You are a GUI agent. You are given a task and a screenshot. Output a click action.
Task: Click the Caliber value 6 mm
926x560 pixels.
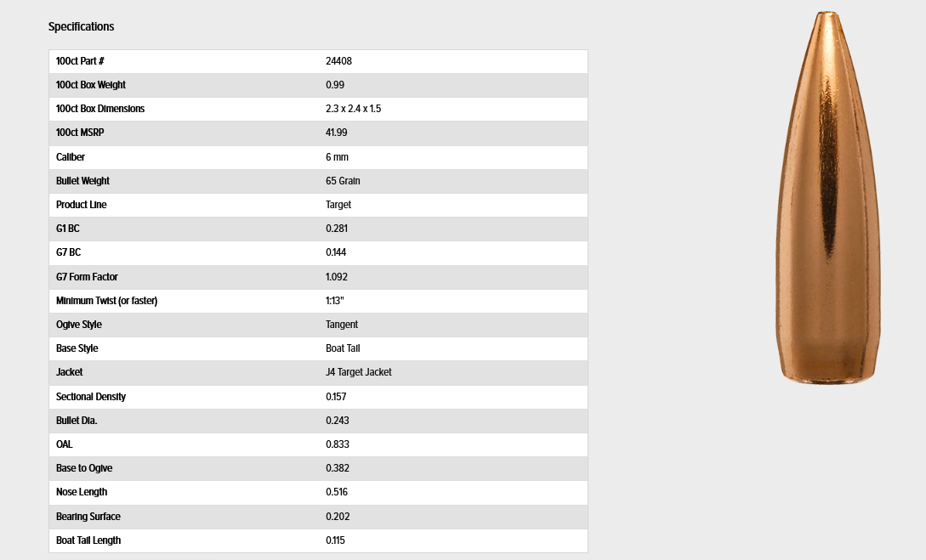tap(337, 157)
